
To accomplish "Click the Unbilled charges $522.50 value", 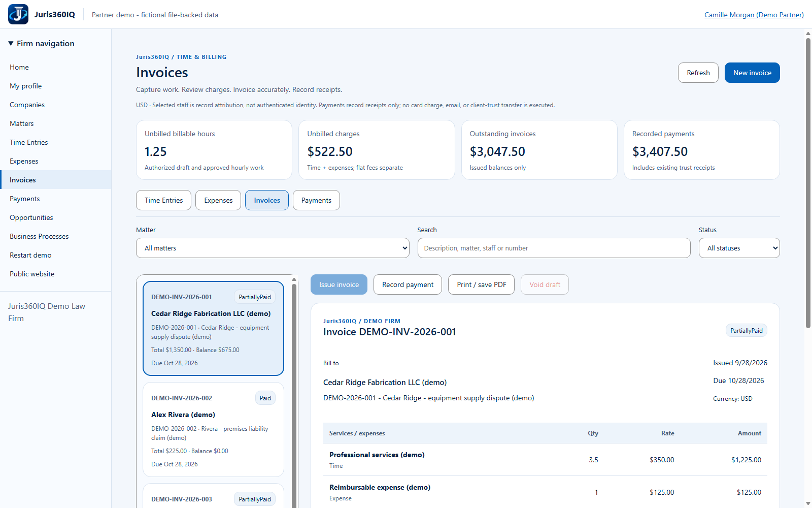I will pos(330,151).
